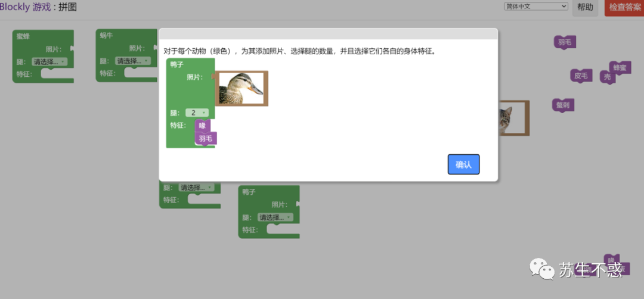Open the 腿 dropdown showing 2 in dialog

pos(197,113)
